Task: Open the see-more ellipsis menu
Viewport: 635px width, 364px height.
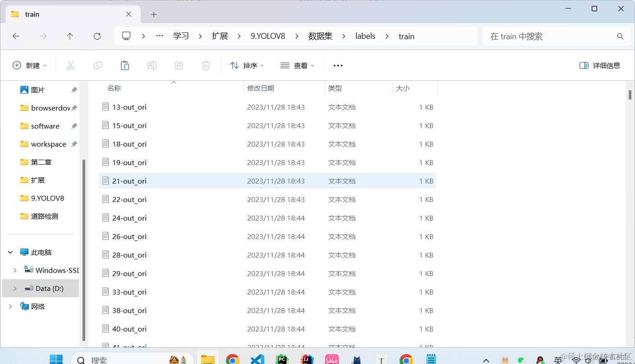Action: click(x=337, y=65)
